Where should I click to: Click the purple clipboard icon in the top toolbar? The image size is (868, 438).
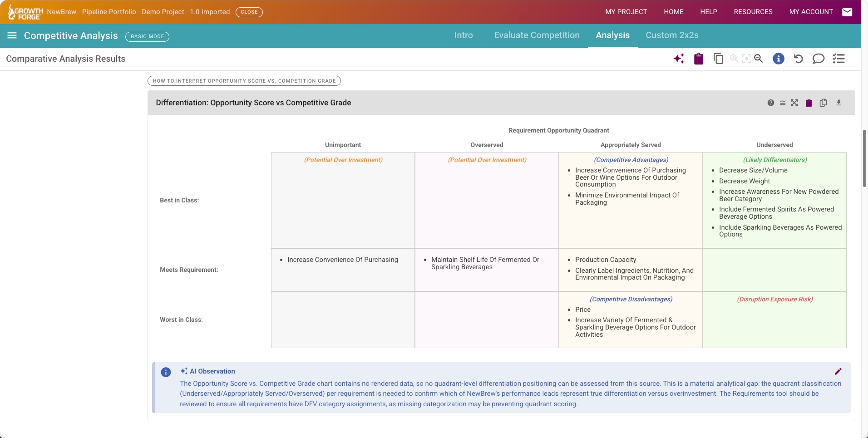pyautogui.click(x=699, y=59)
